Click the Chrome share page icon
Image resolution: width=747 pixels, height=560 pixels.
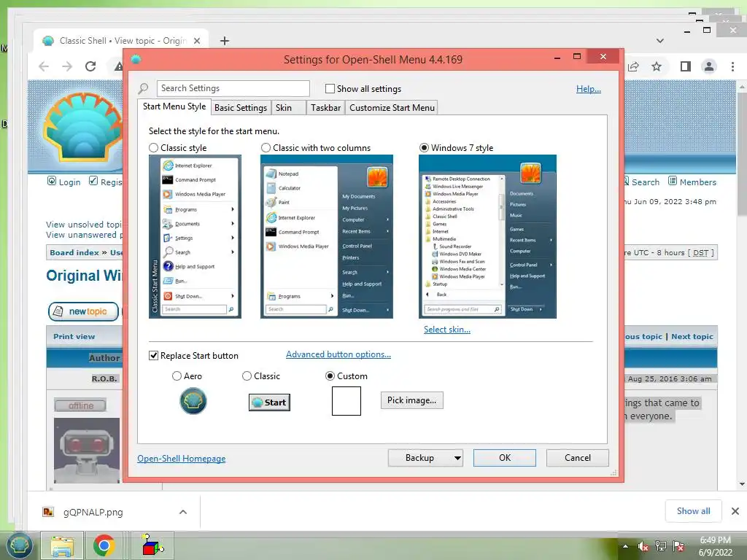point(634,66)
